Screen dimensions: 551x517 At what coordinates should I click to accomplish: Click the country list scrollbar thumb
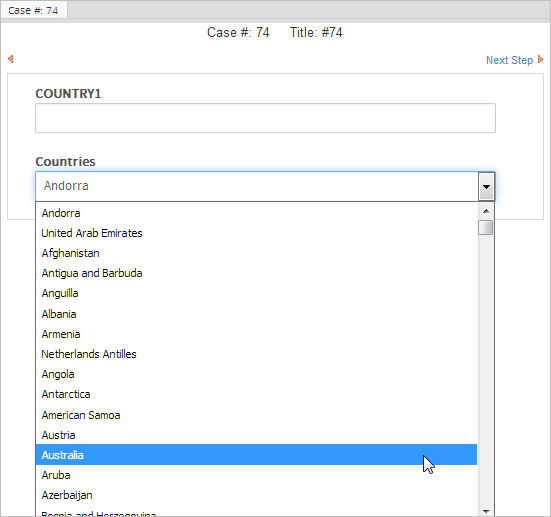(x=486, y=227)
